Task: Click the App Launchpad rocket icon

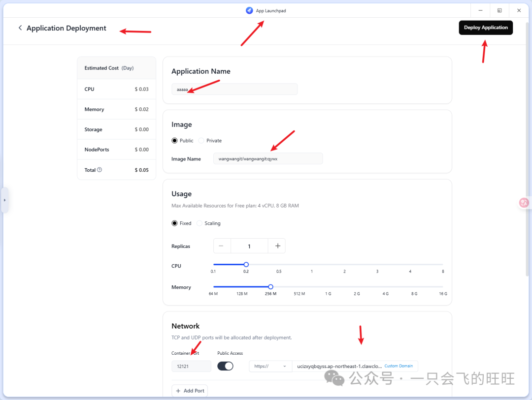Action: [x=249, y=10]
